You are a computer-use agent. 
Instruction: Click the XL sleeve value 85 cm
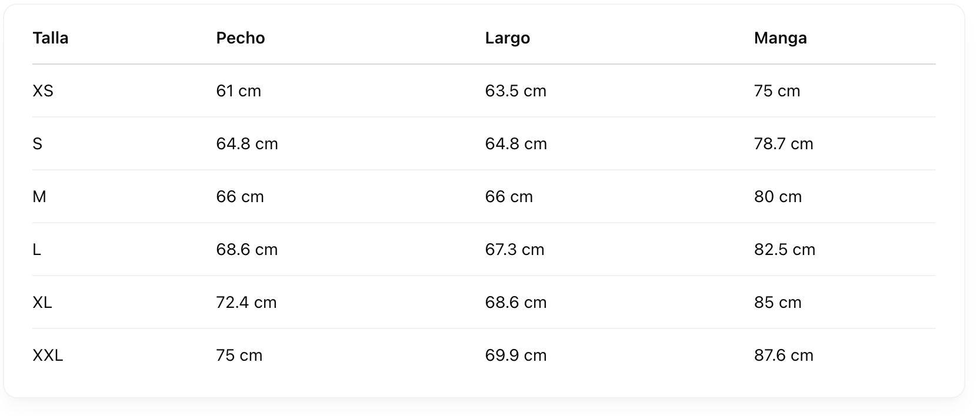click(x=778, y=303)
